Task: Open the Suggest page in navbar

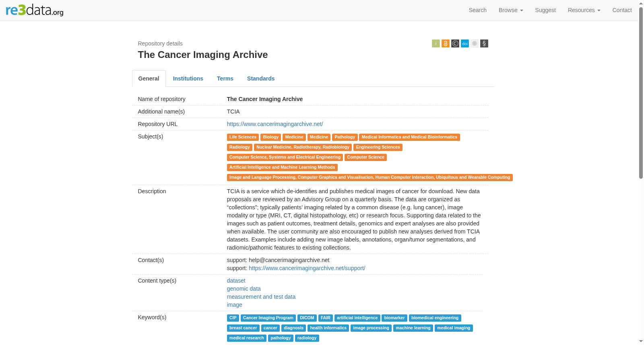Action: pyautogui.click(x=545, y=10)
